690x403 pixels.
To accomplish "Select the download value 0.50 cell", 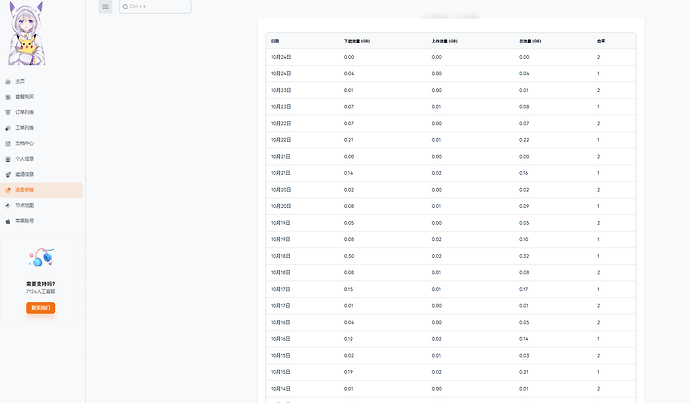I will tap(349, 256).
